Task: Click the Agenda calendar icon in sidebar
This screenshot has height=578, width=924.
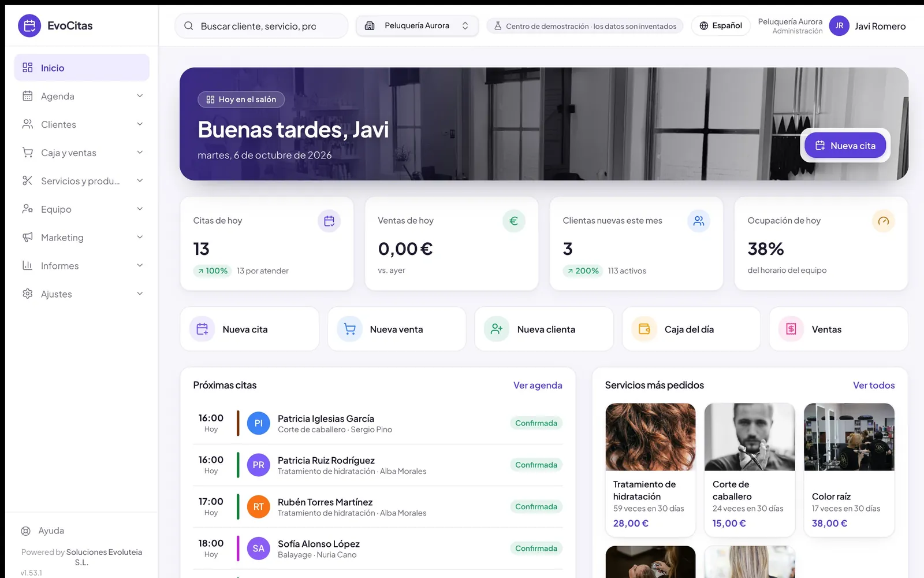Action: pyautogui.click(x=28, y=96)
